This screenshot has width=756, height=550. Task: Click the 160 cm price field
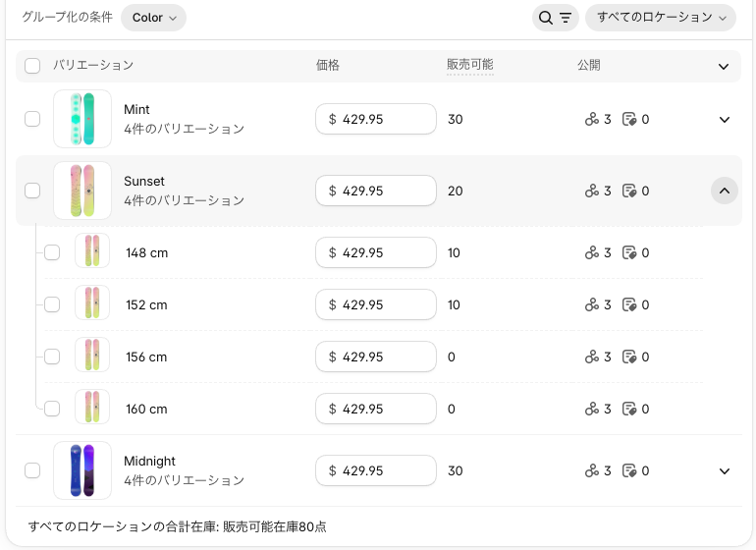point(376,410)
